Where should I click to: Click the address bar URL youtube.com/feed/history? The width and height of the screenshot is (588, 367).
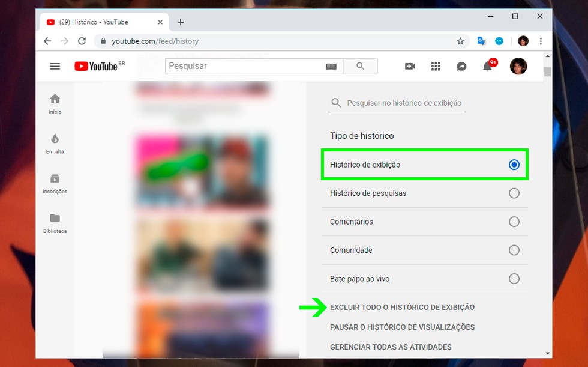point(155,41)
